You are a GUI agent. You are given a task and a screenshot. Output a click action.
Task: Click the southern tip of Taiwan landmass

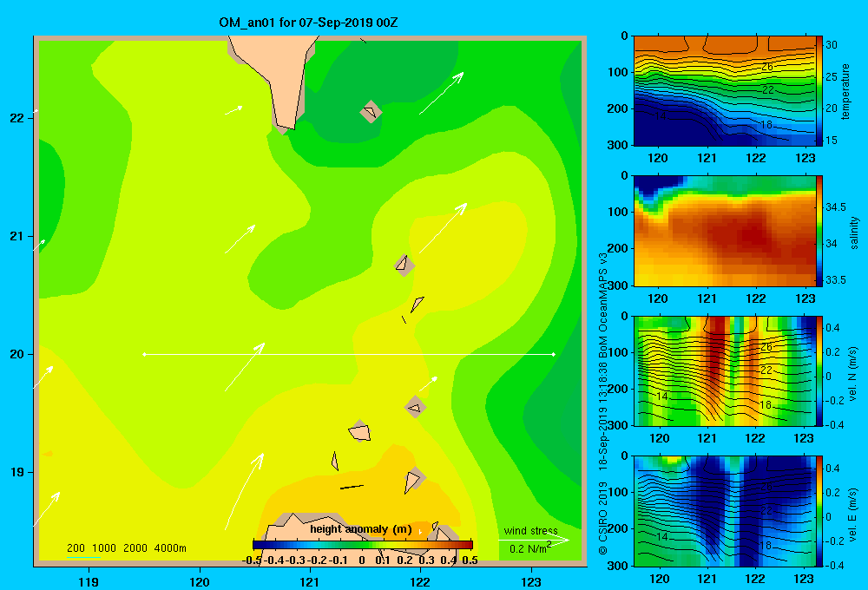click(286, 126)
